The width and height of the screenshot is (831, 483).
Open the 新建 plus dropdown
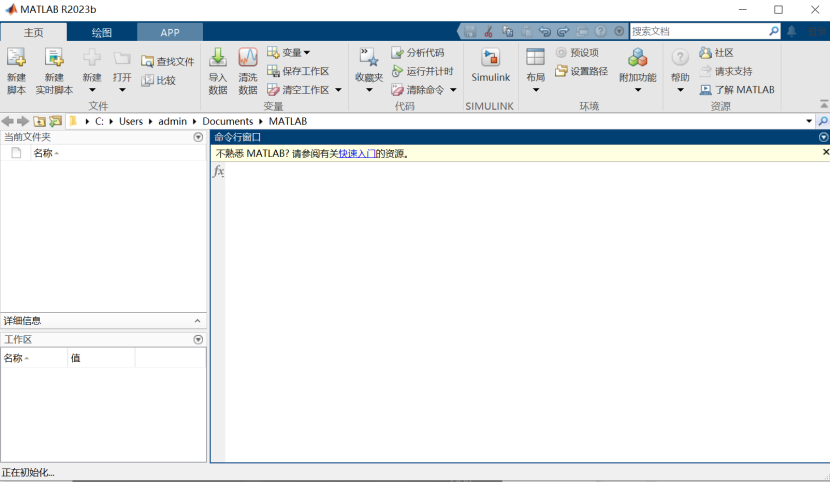[92, 71]
